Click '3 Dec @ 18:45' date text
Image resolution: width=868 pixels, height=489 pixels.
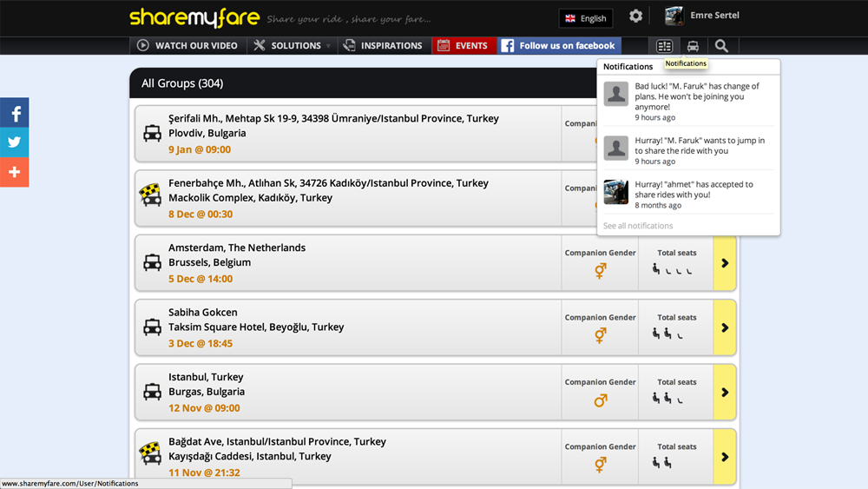click(x=201, y=343)
